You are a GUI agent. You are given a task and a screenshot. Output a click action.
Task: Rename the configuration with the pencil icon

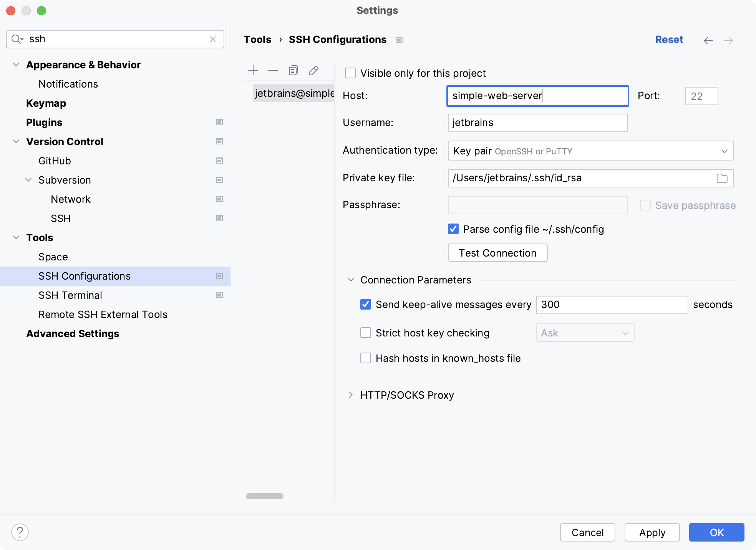tap(313, 71)
